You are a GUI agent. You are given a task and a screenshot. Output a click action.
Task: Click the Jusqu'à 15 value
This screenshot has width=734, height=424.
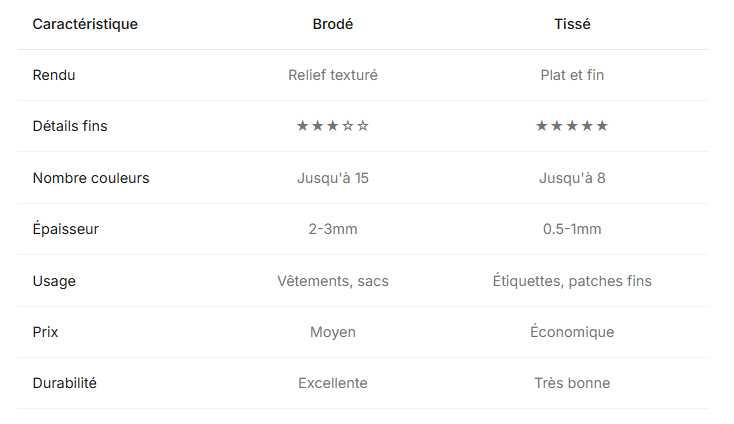point(333,178)
